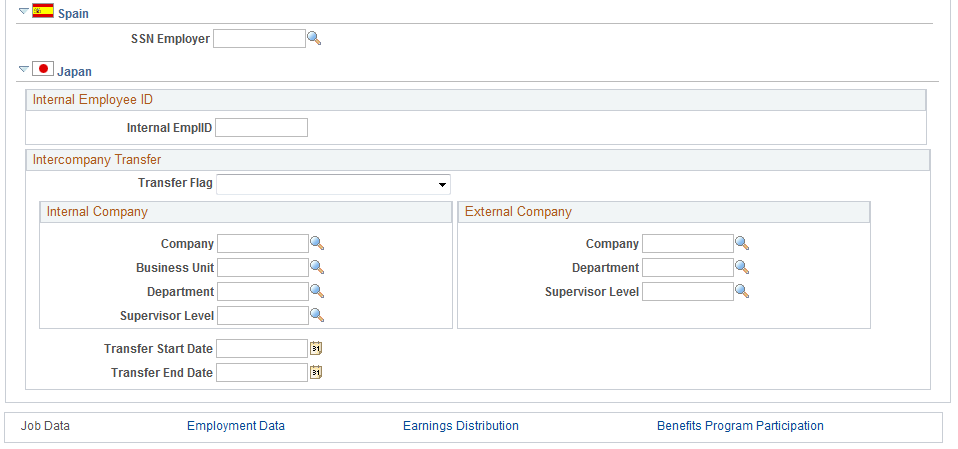Image resolution: width=958 pixels, height=449 pixels.
Task: Open the Transfer Flag dropdown
Action: tap(334, 184)
